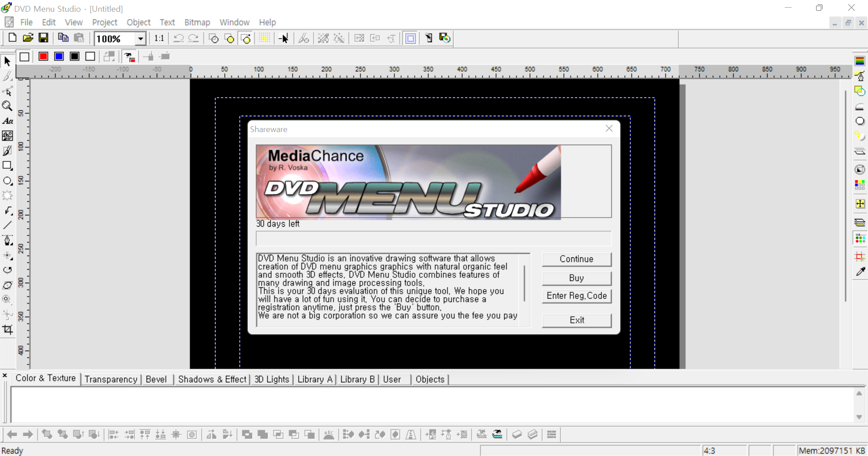Select the red color swatch
868x456 pixels.
point(43,57)
